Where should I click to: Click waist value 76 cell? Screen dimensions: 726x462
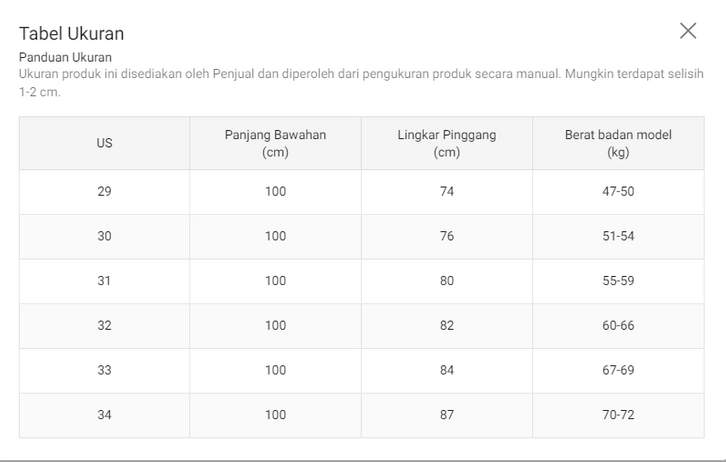pos(446,236)
